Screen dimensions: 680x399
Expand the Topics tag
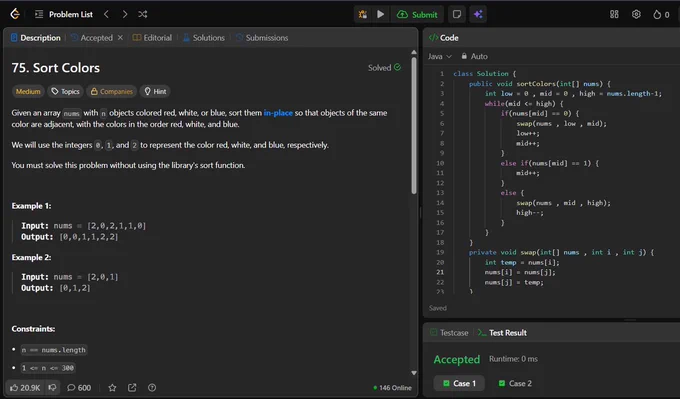coord(65,92)
